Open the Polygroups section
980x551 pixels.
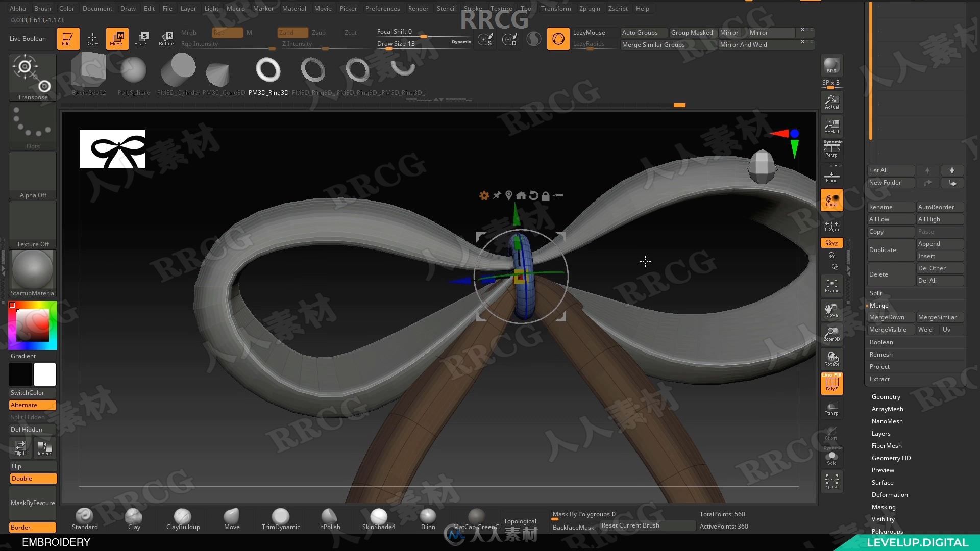click(888, 532)
